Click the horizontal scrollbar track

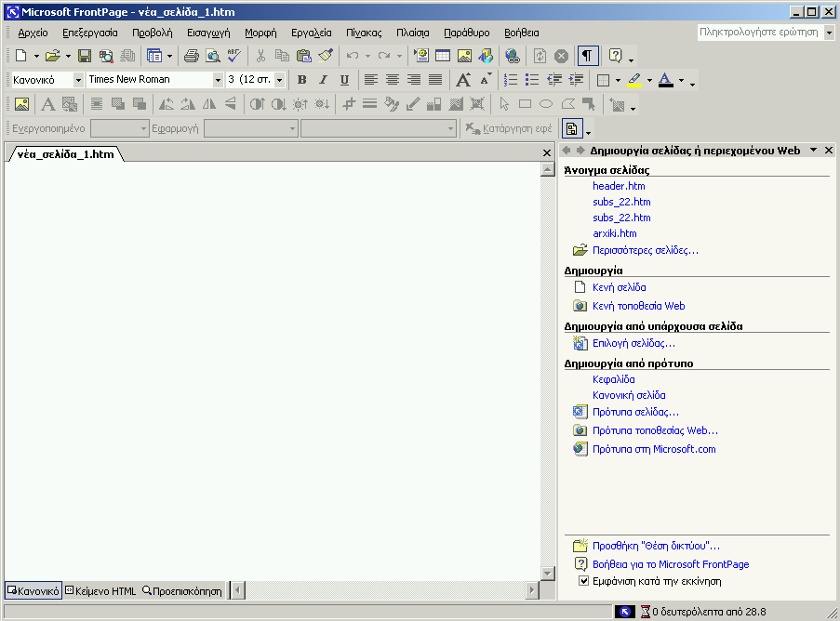coord(384,590)
